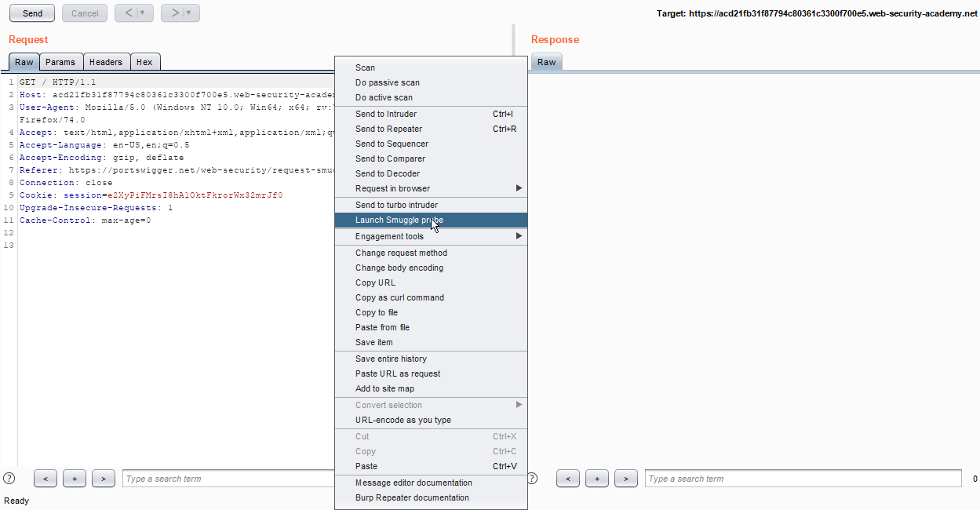Click the Target URL label
980x510 pixels.
tap(817, 13)
